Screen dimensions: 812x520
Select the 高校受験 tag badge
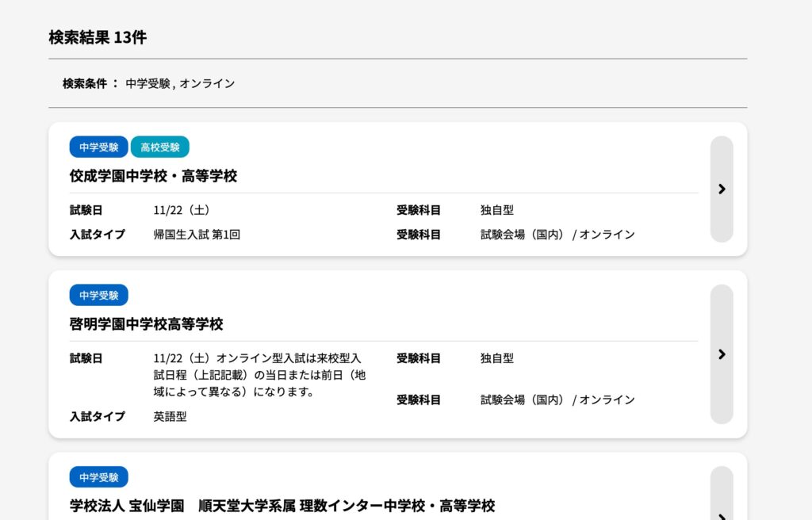tap(160, 147)
